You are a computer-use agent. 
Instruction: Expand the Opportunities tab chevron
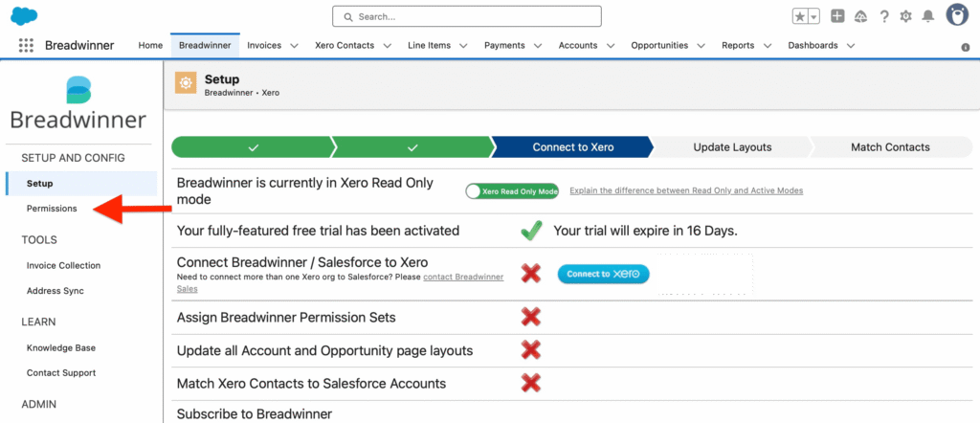pos(701,46)
